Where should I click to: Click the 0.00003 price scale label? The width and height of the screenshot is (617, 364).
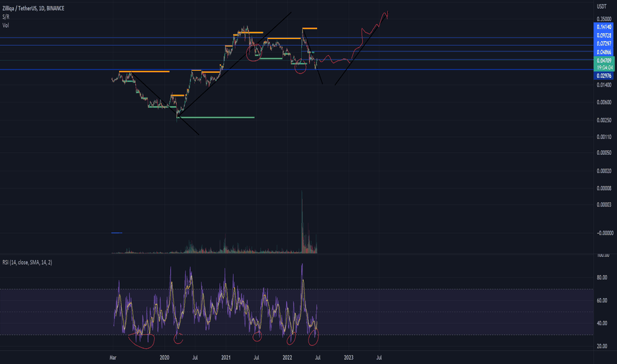pos(604,205)
